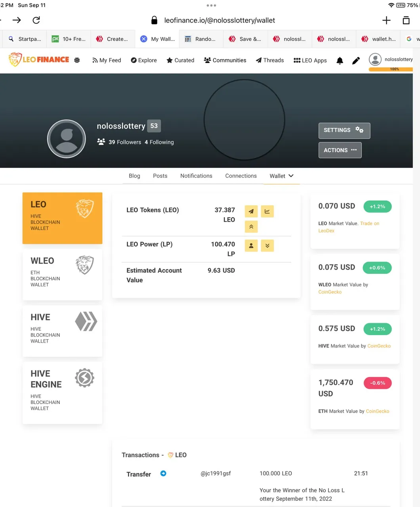Click the +0.6% badge beside 0.075 USD
420x507 pixels.
[377, 268]
